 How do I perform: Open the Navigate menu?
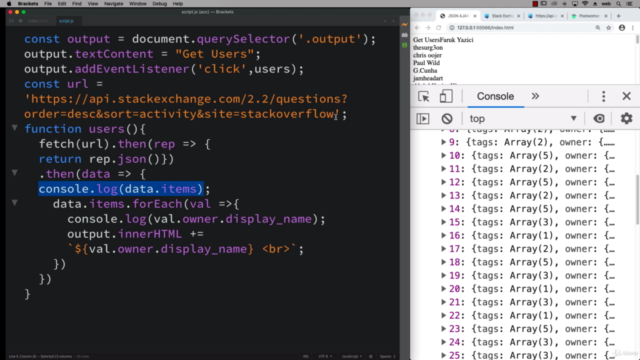tap(113, 4)
